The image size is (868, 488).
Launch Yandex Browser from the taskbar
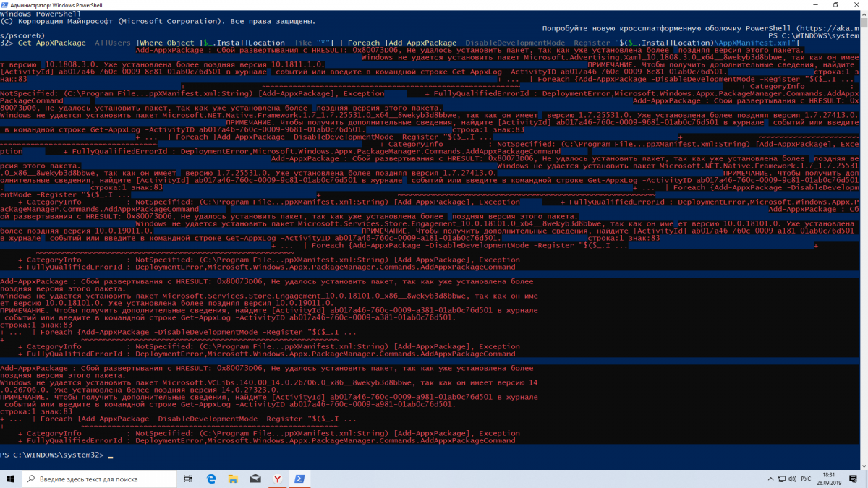click(x=277, y=479)
